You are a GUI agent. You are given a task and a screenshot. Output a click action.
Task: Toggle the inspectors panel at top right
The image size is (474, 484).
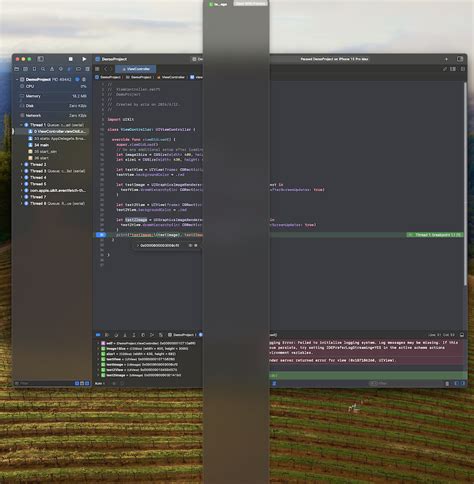pos(460,59)
